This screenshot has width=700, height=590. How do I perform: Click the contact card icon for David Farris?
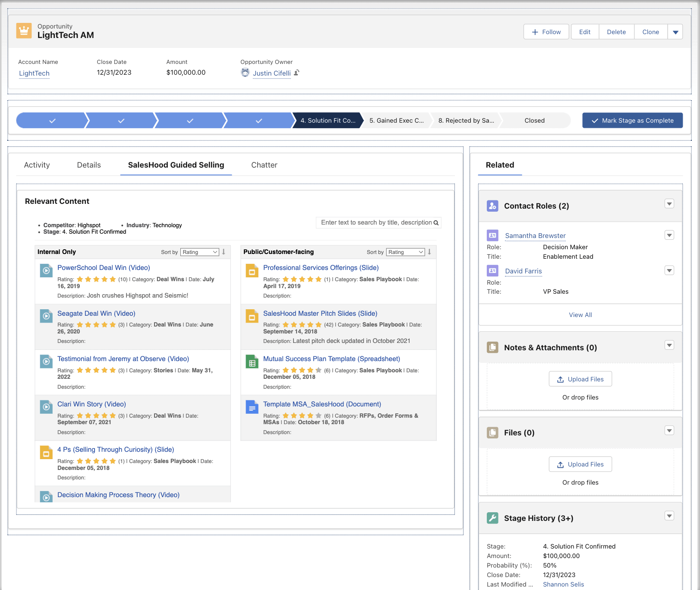[x=492, y=271]
